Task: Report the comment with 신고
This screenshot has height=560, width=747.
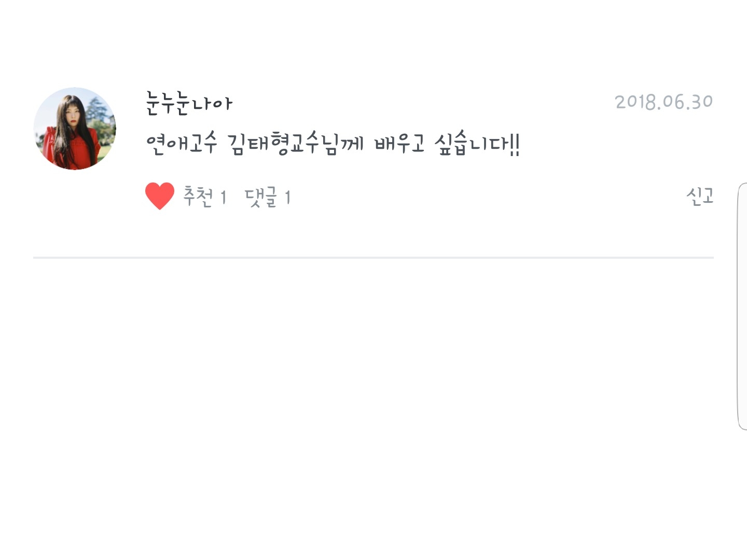Action: [700, 196]
